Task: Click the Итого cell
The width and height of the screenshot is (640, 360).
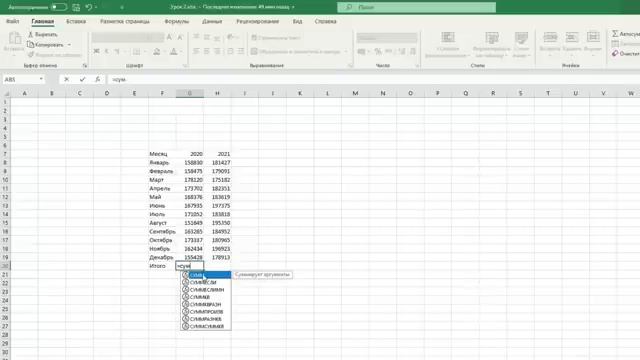Action: click(x=162, y=266)
